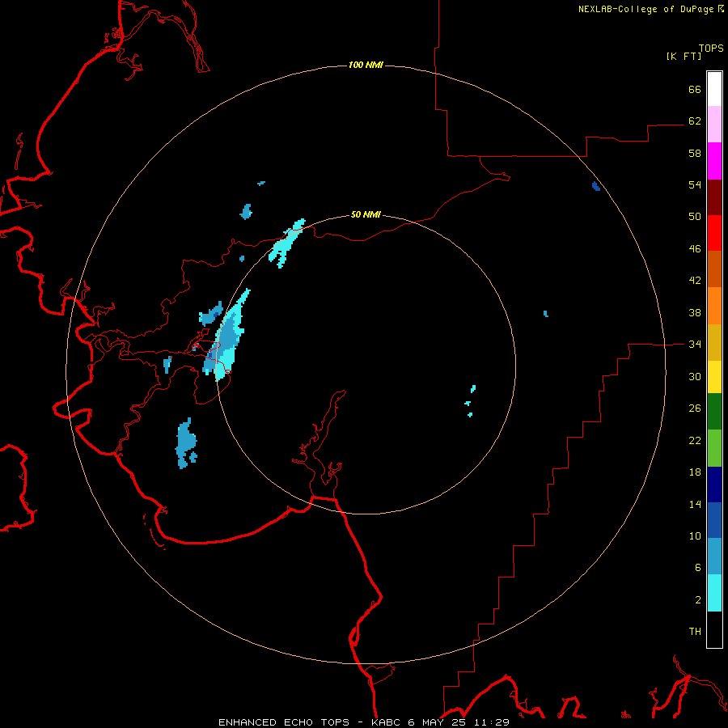Screen dimensions: 728x728
Task: Click the 18 legend value
Action: [x=695, y=472]
